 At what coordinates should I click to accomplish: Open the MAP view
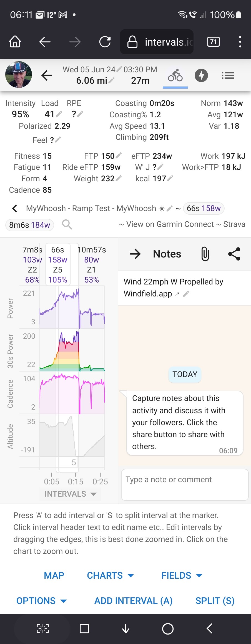[54, 575]
